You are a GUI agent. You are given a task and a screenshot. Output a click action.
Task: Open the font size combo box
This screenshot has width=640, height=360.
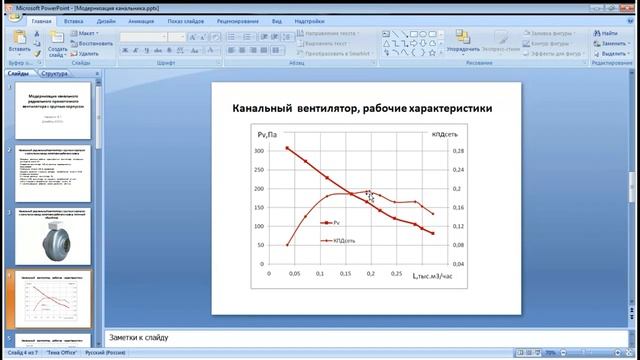tap(177, 37)
